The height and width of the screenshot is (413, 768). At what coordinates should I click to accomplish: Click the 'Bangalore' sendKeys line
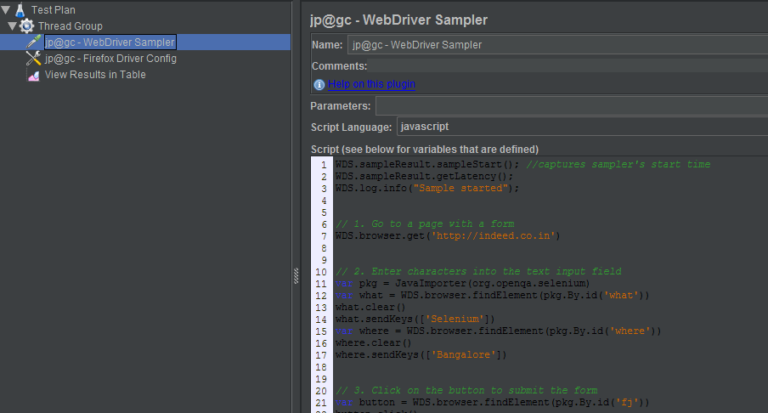[x=421, y=355]
